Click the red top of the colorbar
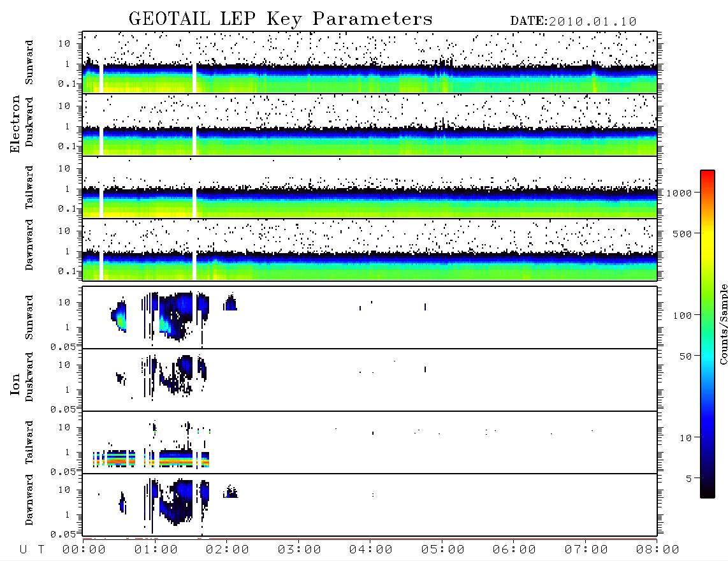This screenshot has height=561, width=728. tap(708, 175)
